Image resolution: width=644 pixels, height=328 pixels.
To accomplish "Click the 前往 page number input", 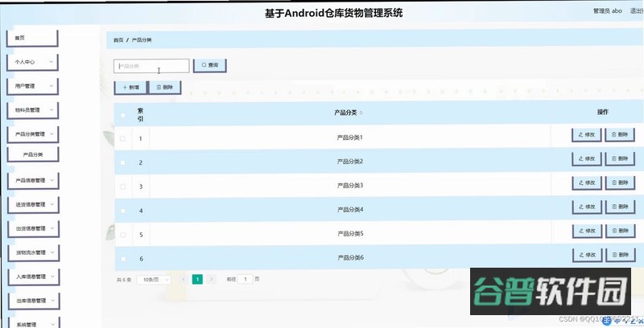I will tap(246, 279).
